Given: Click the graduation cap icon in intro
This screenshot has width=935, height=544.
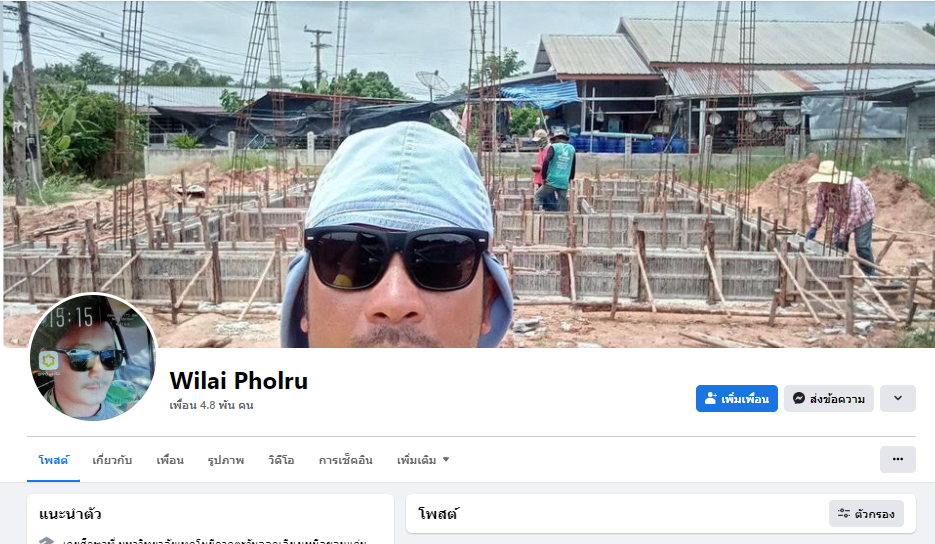Looking at the screenshot, I should coord(47,540).
